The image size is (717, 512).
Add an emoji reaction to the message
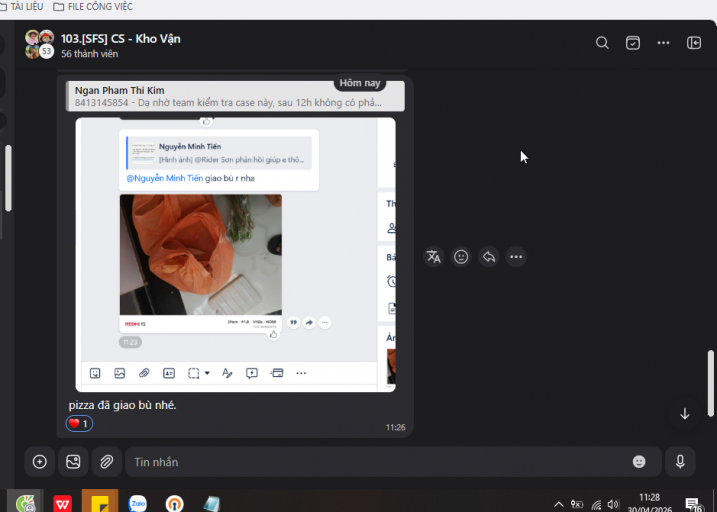[x=461, y=257]
